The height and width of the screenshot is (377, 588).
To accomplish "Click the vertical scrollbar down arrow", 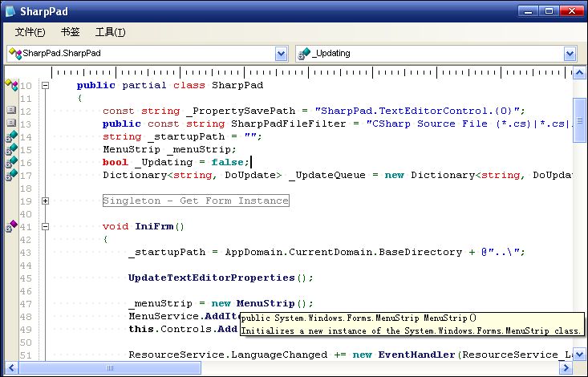I will click(579, 354).
